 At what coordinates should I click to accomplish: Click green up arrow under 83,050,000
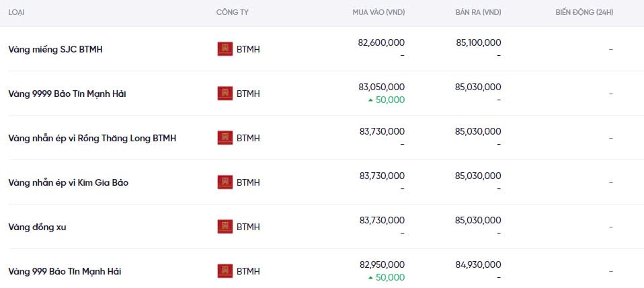pyautogui.click(x=370, y=100)
